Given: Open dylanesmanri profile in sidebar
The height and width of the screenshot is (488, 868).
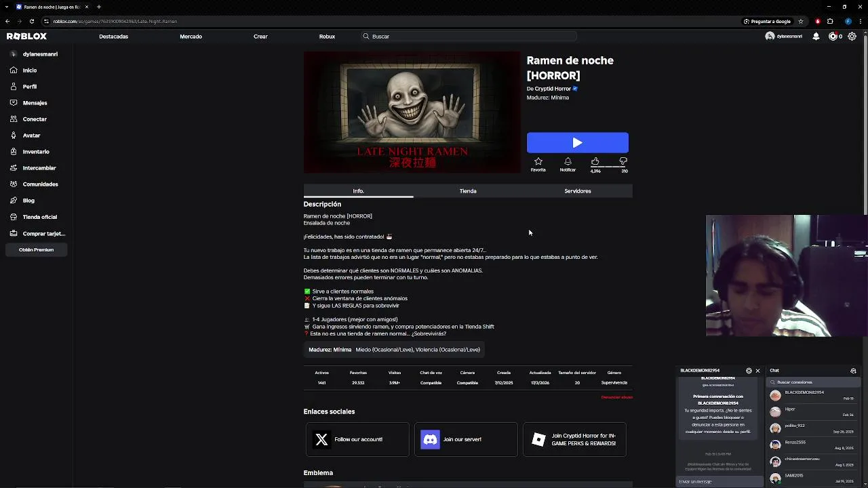Looking at the screenshot, I should tap(35, 54).
